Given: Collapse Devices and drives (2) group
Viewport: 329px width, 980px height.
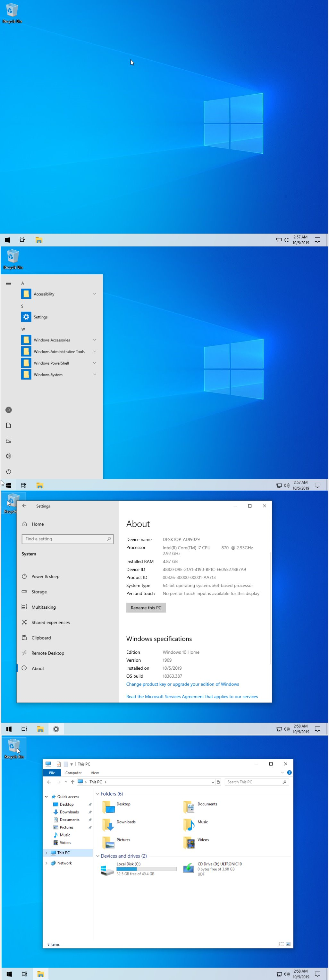Looking at the screenshot, I should [x=97, y=856].
